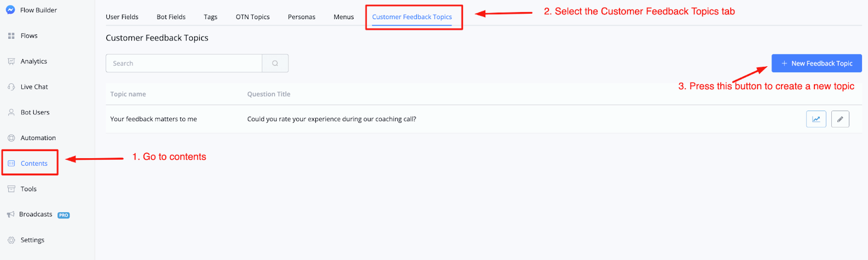
Task: Open Broadcasts megaphone item
Action: 10,215
